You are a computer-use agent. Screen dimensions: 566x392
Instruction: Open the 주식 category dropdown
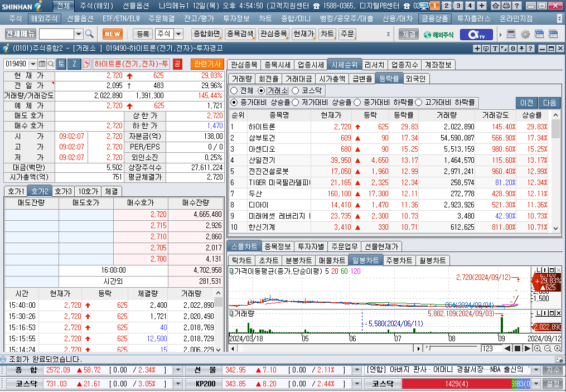click(178, 34)
